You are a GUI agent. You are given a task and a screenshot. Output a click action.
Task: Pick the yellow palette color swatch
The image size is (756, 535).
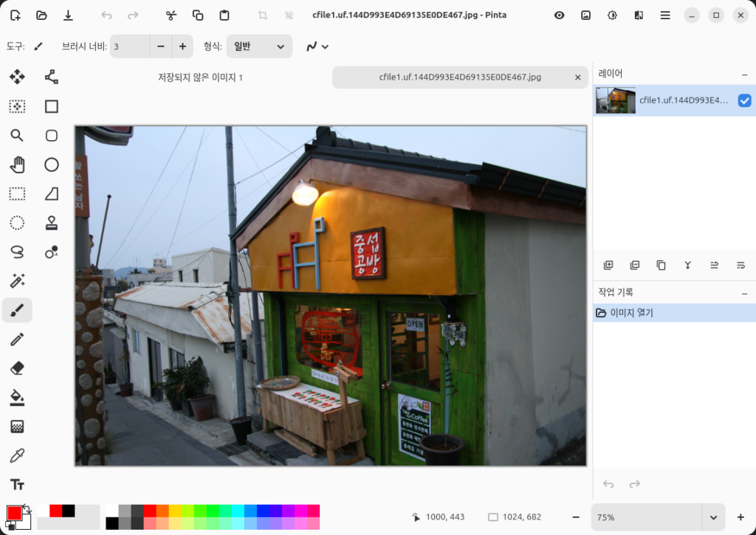175,511
